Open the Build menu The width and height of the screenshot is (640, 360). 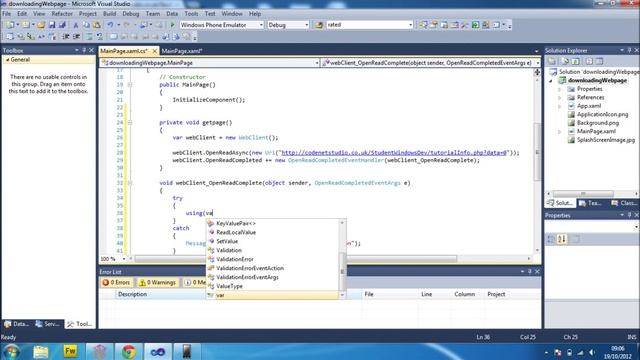coord(109,13)
